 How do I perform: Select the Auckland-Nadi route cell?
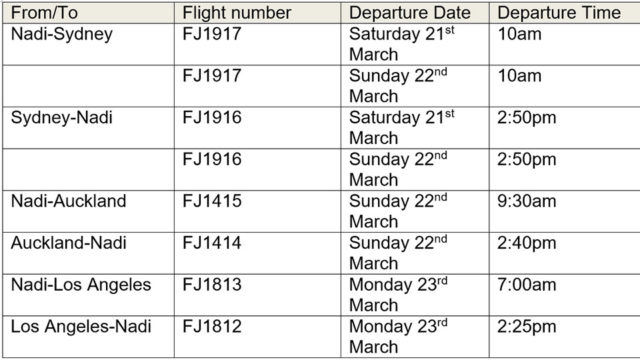89,253
